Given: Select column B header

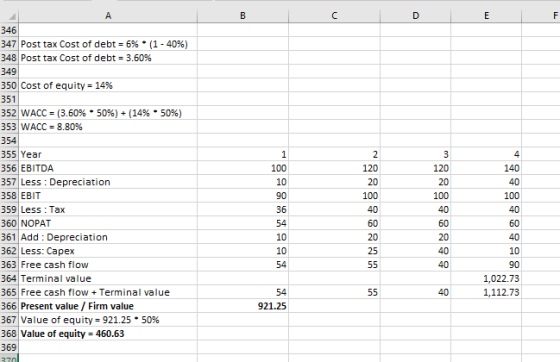Looking at the screenshot, I should (243, 16).
